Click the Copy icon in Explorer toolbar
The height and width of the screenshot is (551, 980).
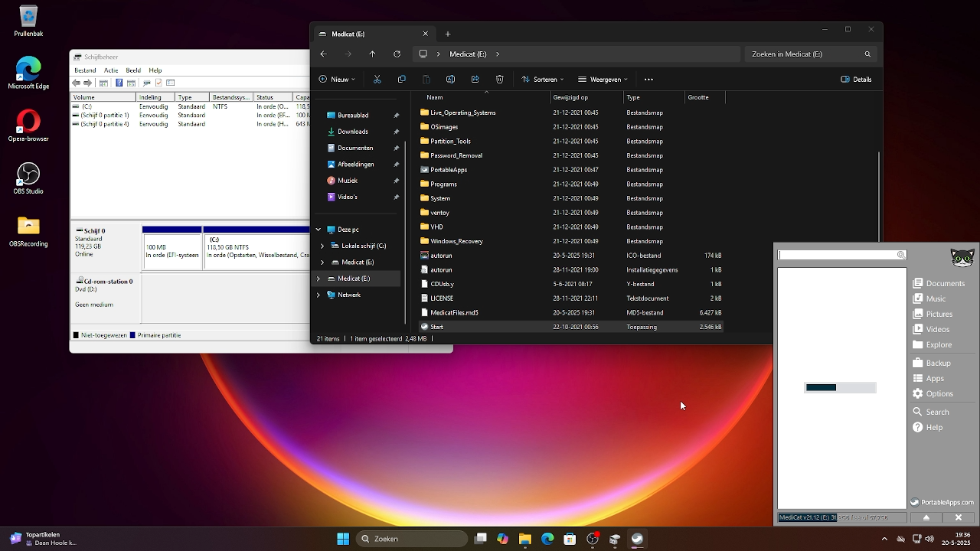pos(401,79)
